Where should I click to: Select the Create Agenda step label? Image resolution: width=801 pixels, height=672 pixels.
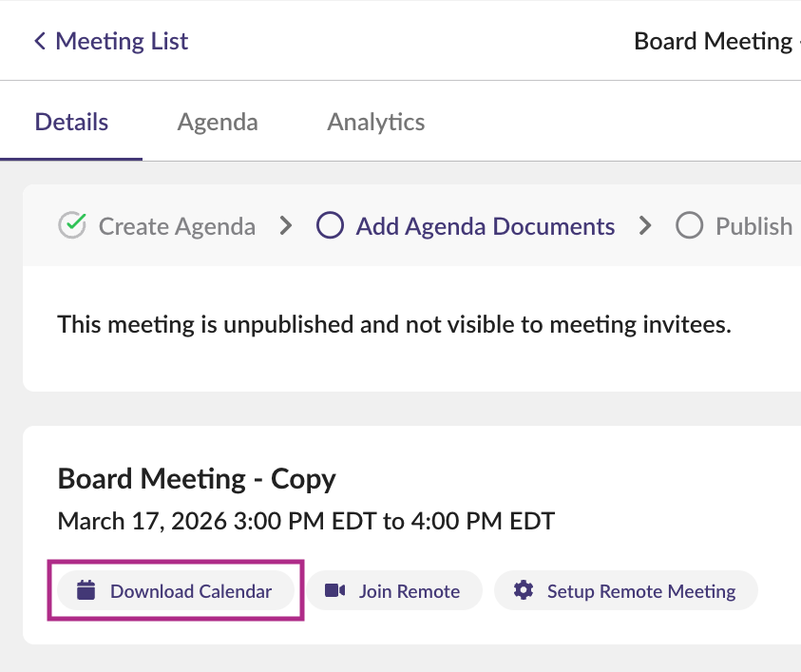point(177,226)
